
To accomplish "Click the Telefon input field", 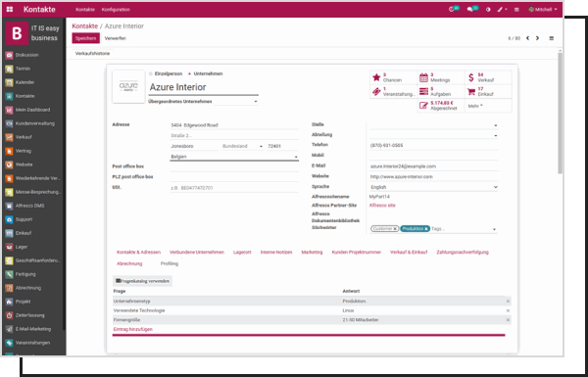I will click(434, 145).
